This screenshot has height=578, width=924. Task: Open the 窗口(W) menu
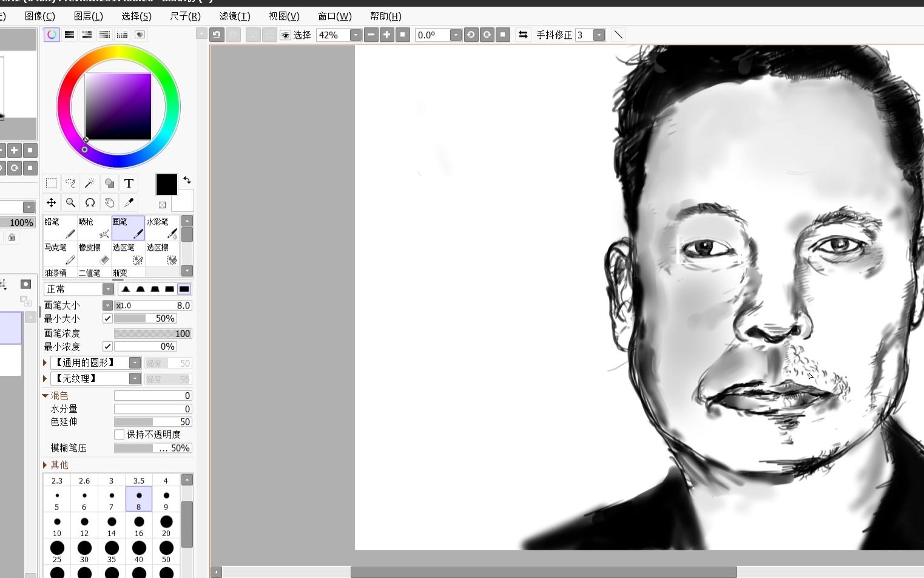pyautogui.click(x=334, y=16)
